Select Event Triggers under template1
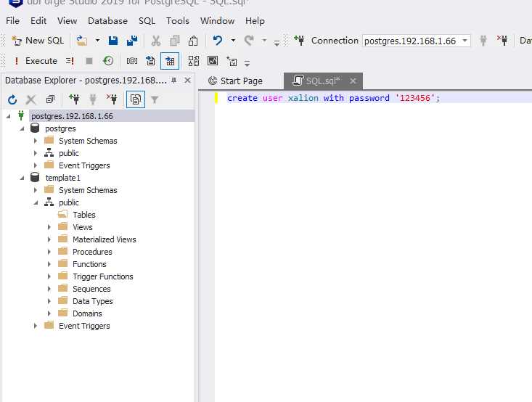532x402 pixels. [84, 326]
